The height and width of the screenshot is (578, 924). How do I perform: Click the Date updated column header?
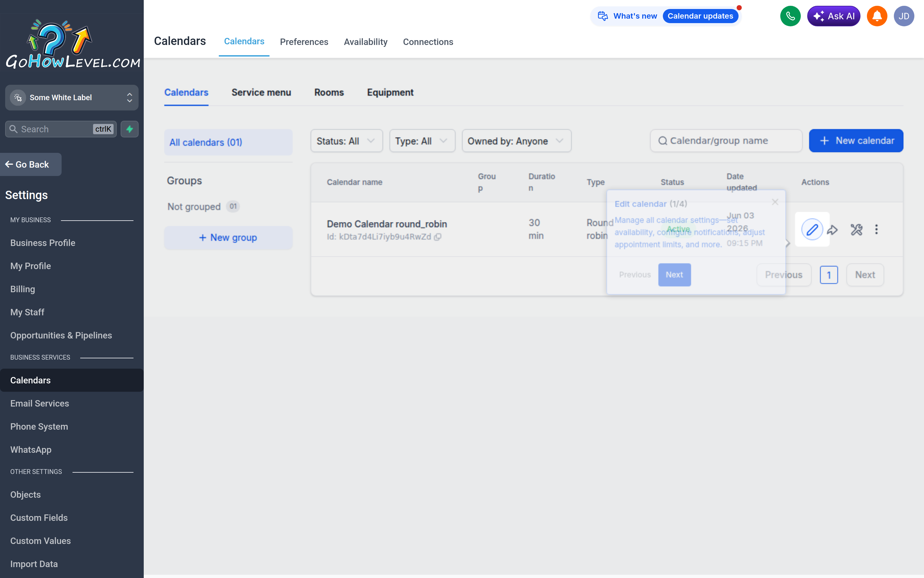[x=741, y=182]
